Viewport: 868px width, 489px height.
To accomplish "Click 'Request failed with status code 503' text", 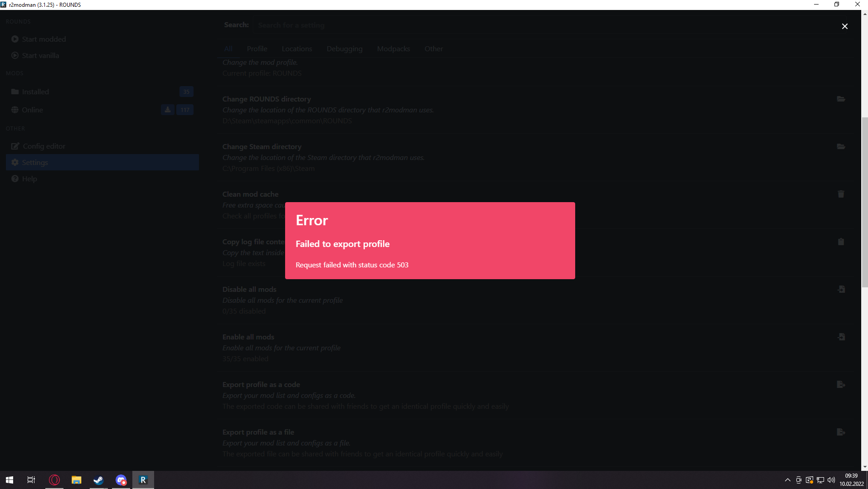I will pos(352,265).
